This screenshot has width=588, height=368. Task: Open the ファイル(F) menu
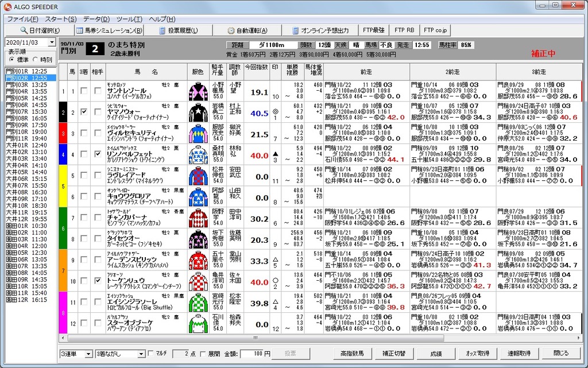22,19
